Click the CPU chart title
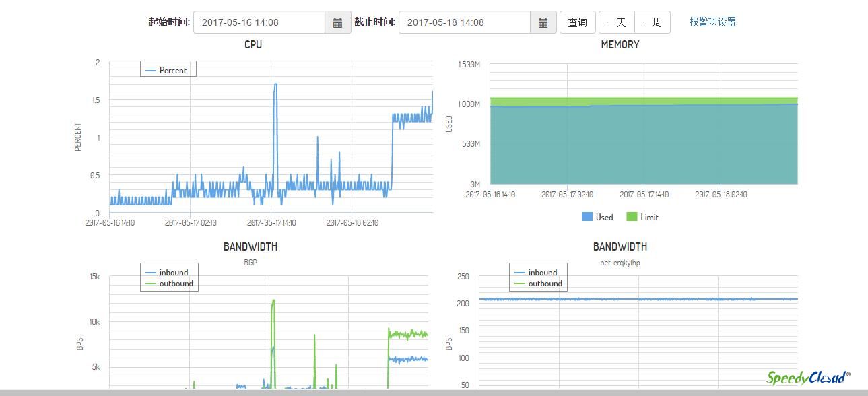868x396 pixels. [253, 44]
